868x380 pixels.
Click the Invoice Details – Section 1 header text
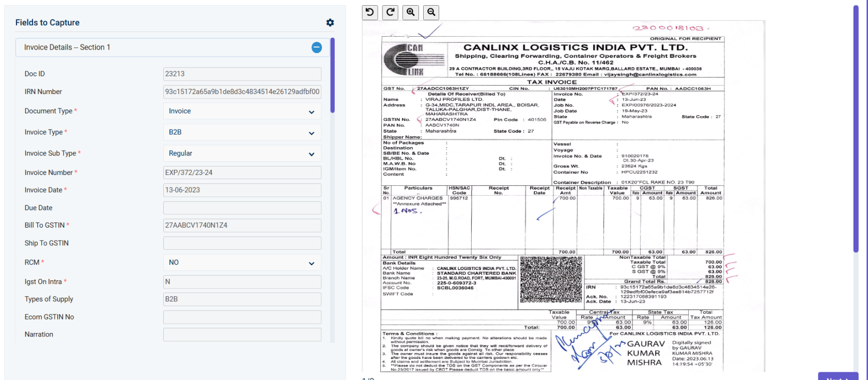click(67, 47)
